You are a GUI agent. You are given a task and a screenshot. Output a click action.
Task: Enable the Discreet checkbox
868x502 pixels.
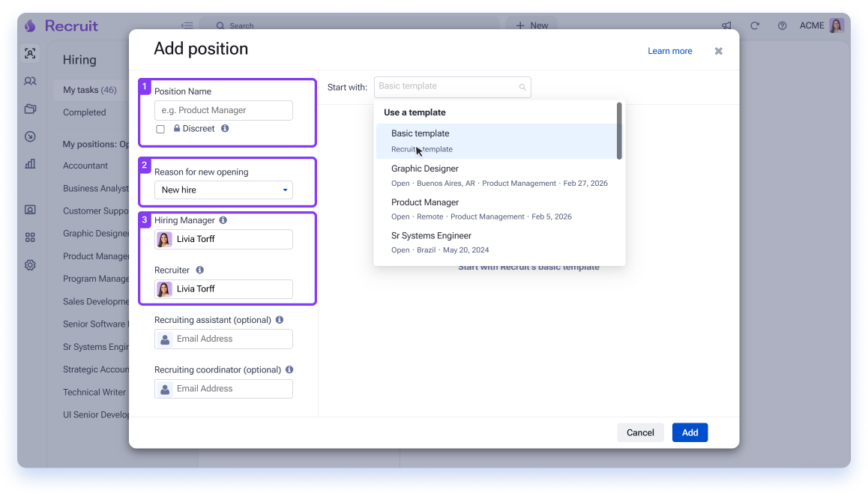(160, 129)
